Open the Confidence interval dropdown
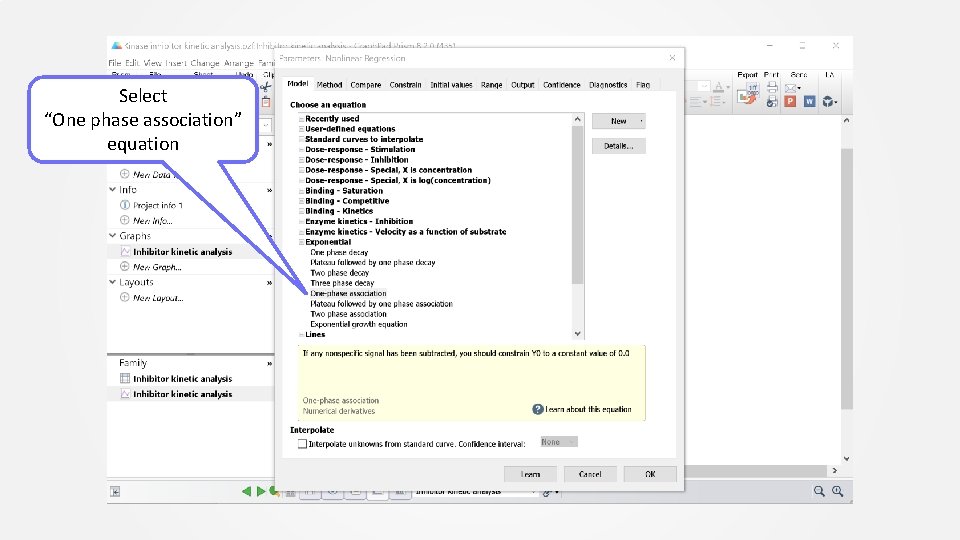The height and width of the screenshot is (540, 960). tap(558, 442)
